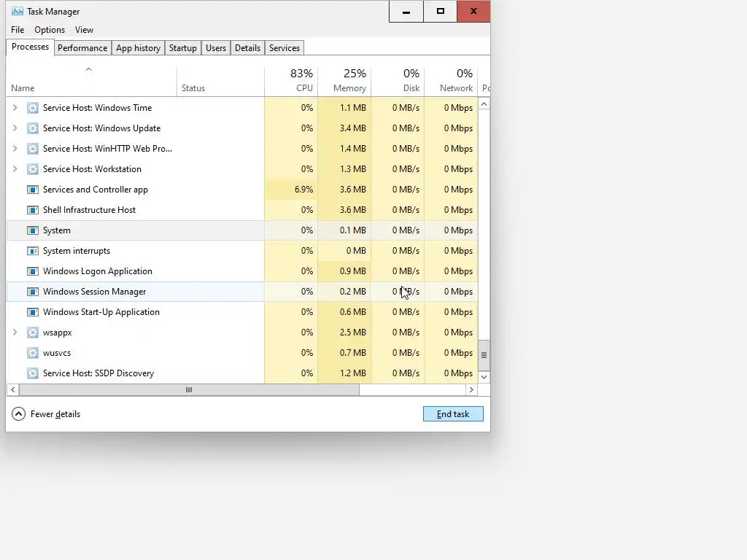Select the Windows Logon Application row name
The height and width of the screenshot is (560, 747).
[x=98, y=271]
